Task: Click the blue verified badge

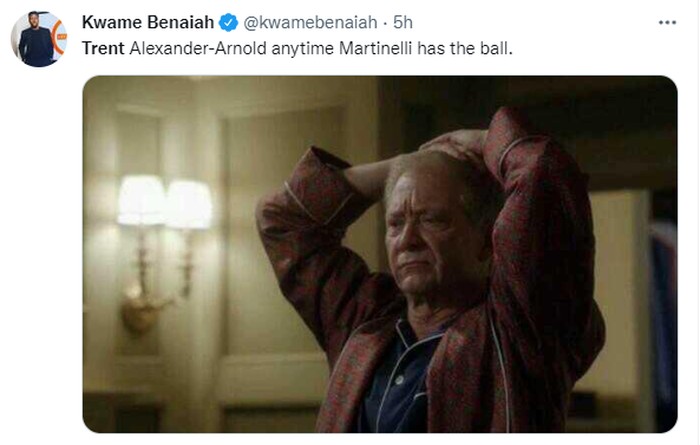Action: [229, 22]
